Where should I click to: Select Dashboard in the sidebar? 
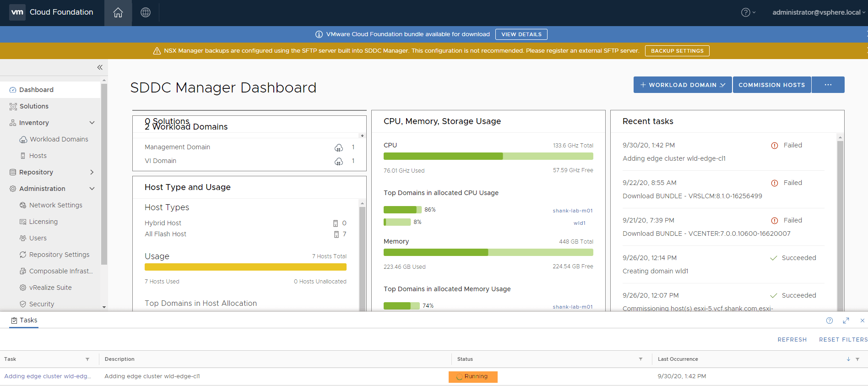(50, 90)
